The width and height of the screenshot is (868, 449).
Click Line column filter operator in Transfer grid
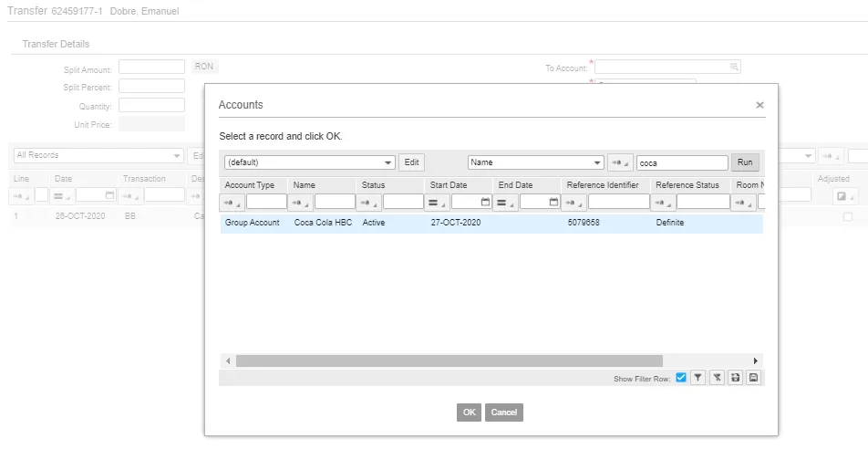[x=21, y=195]
